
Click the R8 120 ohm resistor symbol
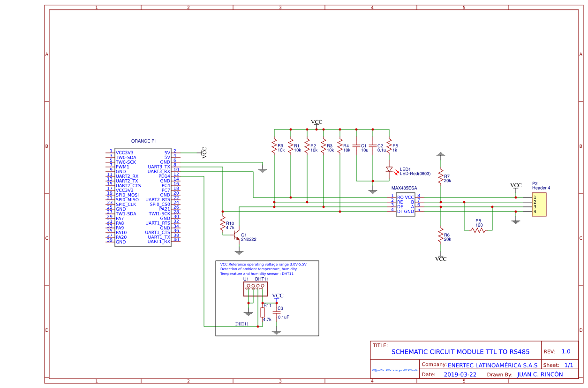click(x=478, y=230)
